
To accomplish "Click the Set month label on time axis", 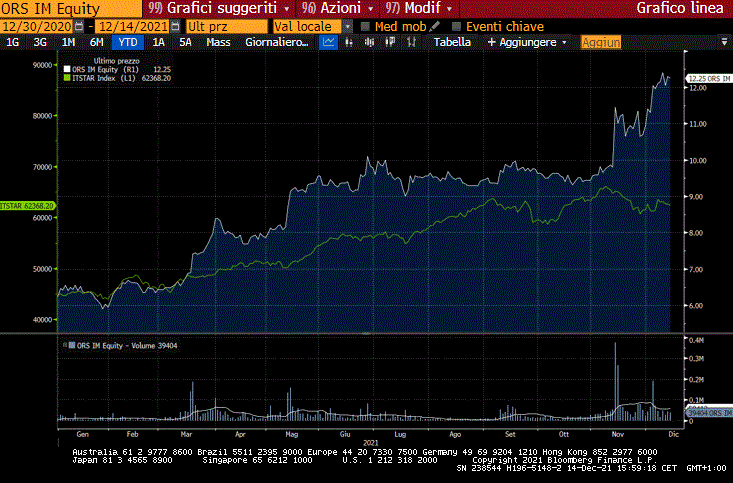I will tap(510, 434).
